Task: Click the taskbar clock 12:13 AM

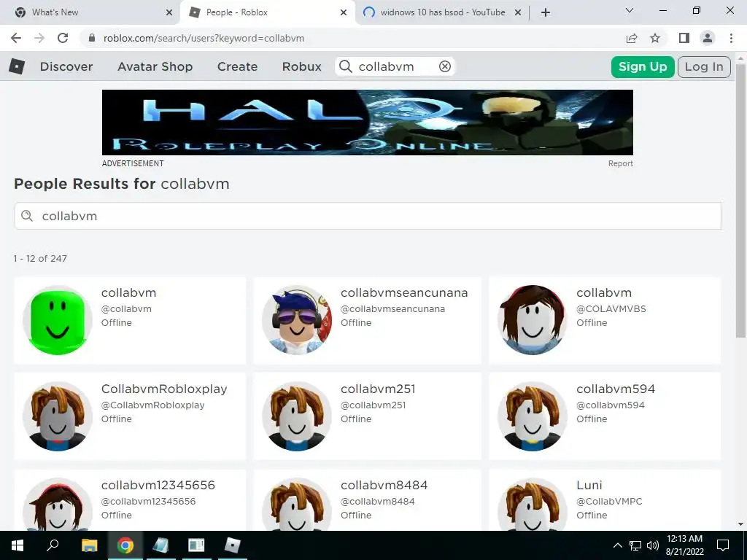Action: click(684, 539)
